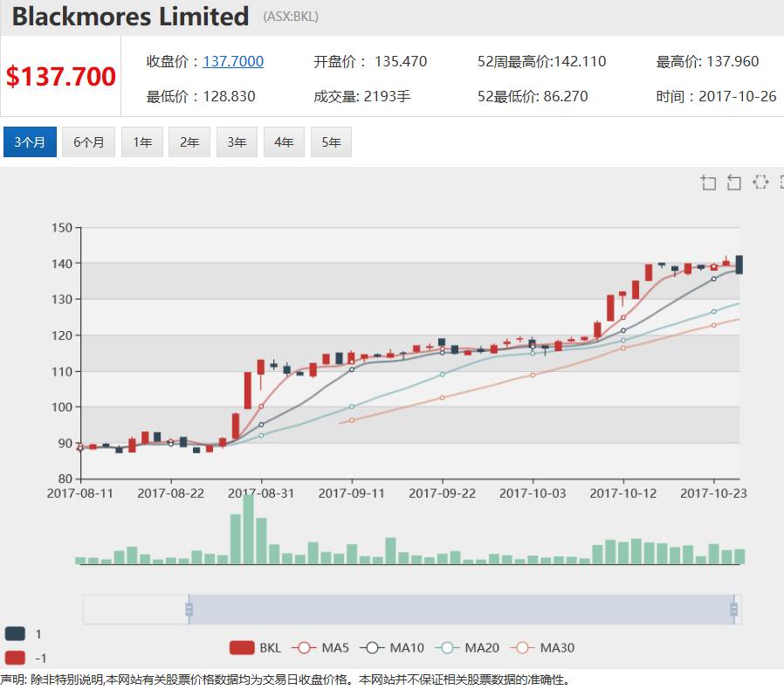This screenshot has height=690, width=784.
Task: Choose the 4年 range button
Action: click(x=284, y=142)
